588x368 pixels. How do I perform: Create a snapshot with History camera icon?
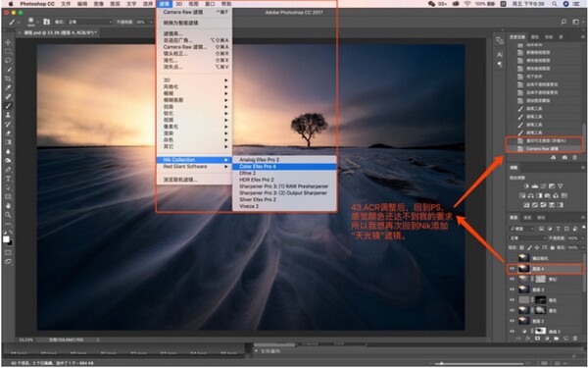click(x=564, y=158)
